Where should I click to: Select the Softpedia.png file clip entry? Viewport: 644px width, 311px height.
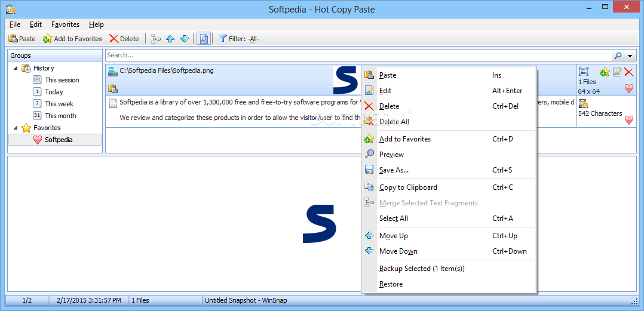click(341, 79)
